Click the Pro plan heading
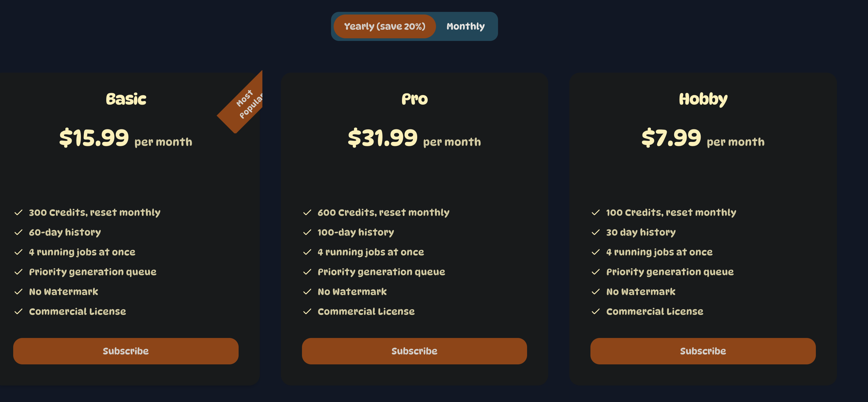This screenshot has height=402, width=868. (x=415, y=99)
